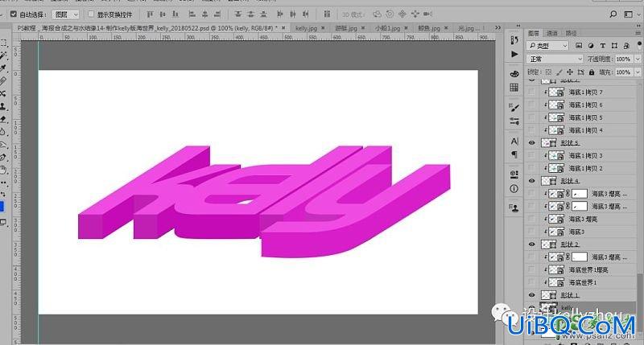Open the Actions play icon in dock
This screenshot has height=345, width=644.
pos(514,54)
